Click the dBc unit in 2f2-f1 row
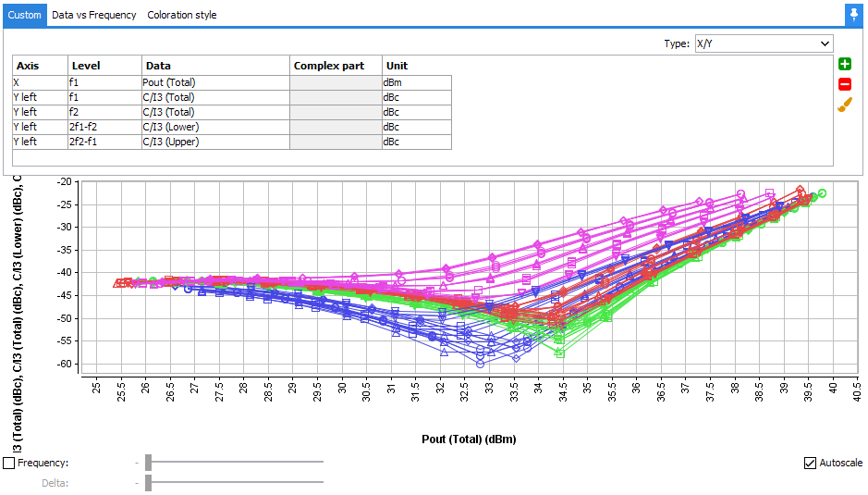 point(417,142)
